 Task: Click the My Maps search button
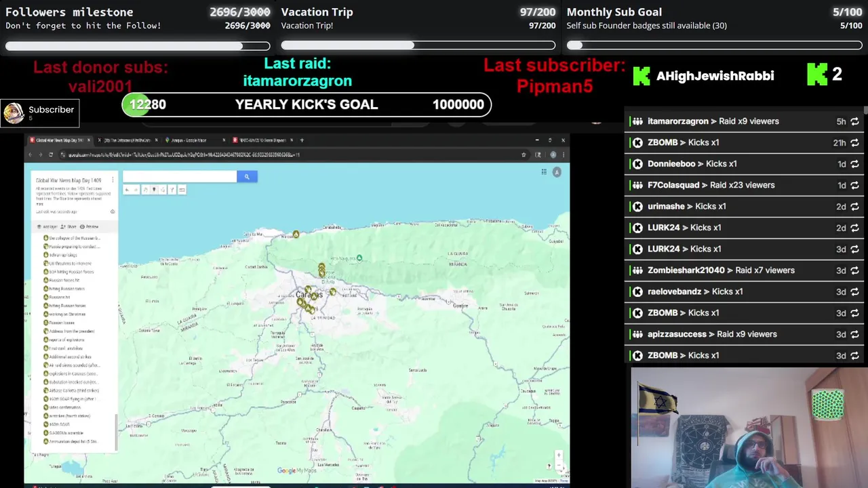[247, 176]
